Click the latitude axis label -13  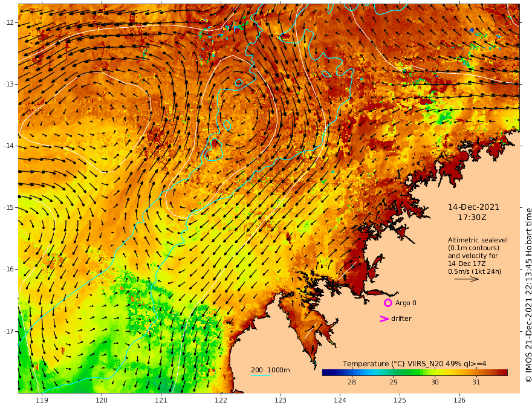pos(9,84)
